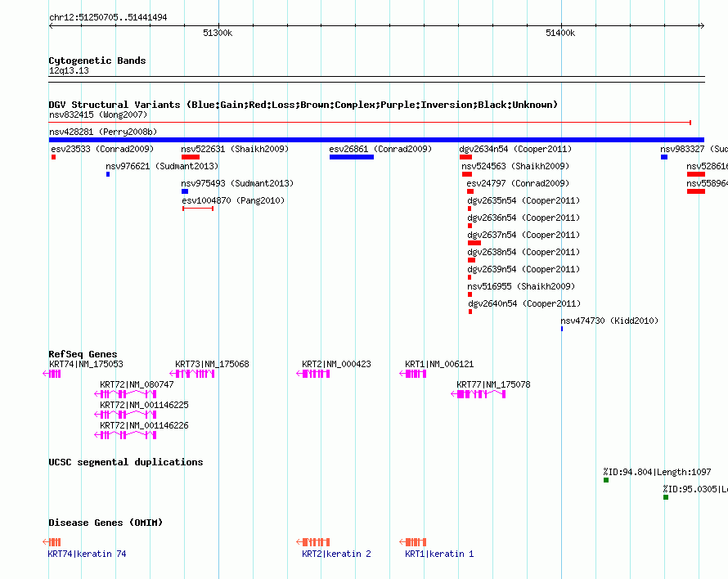
Task: Click KRT74|NM_175053 RefSeq gene label
Action: click(x=86, y=364)
